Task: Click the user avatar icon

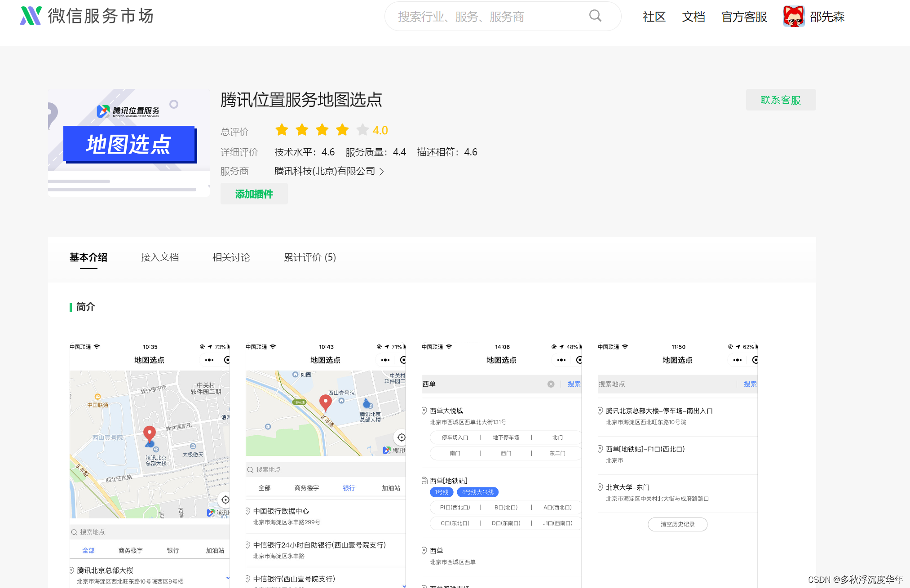Action: pos(794,17)
